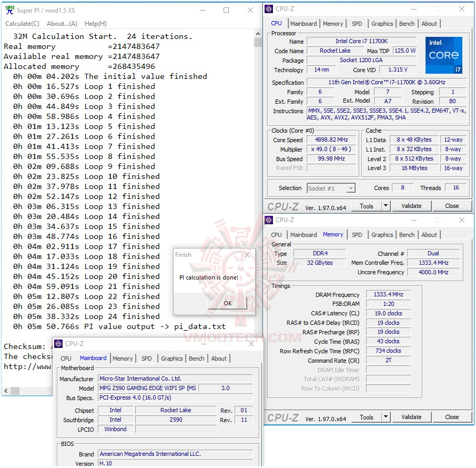Open Graphics tab in top CPU-Z window

click(x=382, y=24)
